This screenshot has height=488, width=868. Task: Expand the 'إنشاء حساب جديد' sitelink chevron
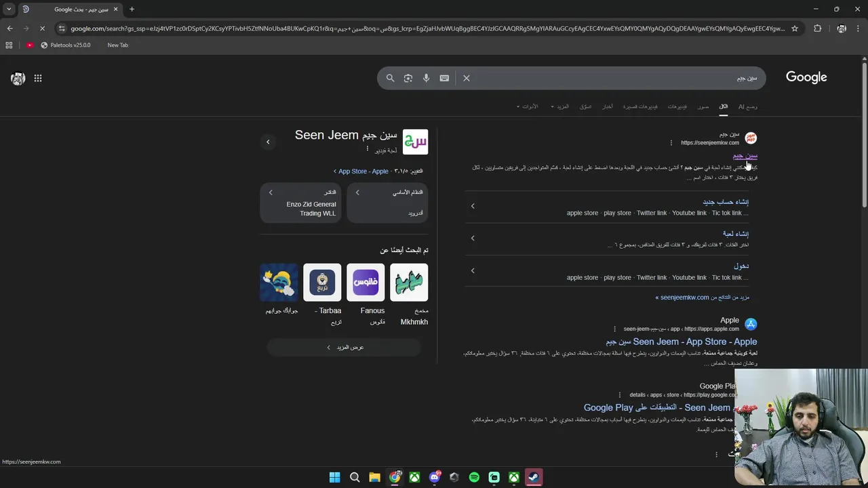(x=473, y=206)
